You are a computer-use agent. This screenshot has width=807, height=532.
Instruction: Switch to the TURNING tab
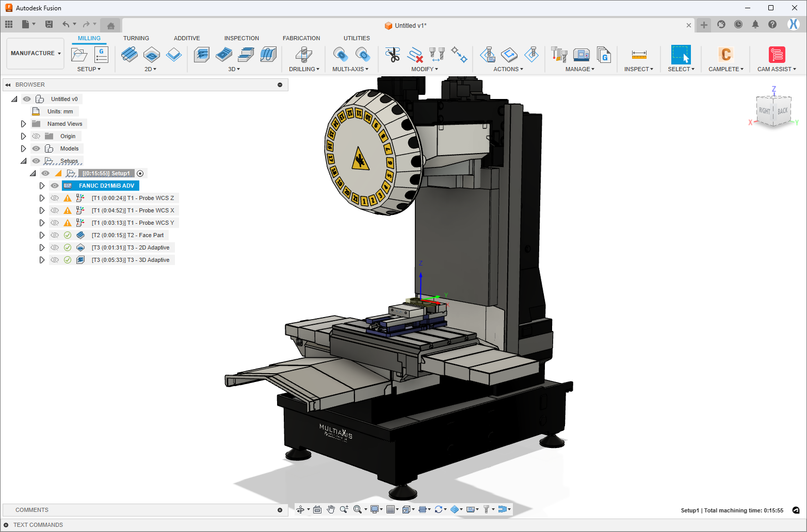click(136, 38)
